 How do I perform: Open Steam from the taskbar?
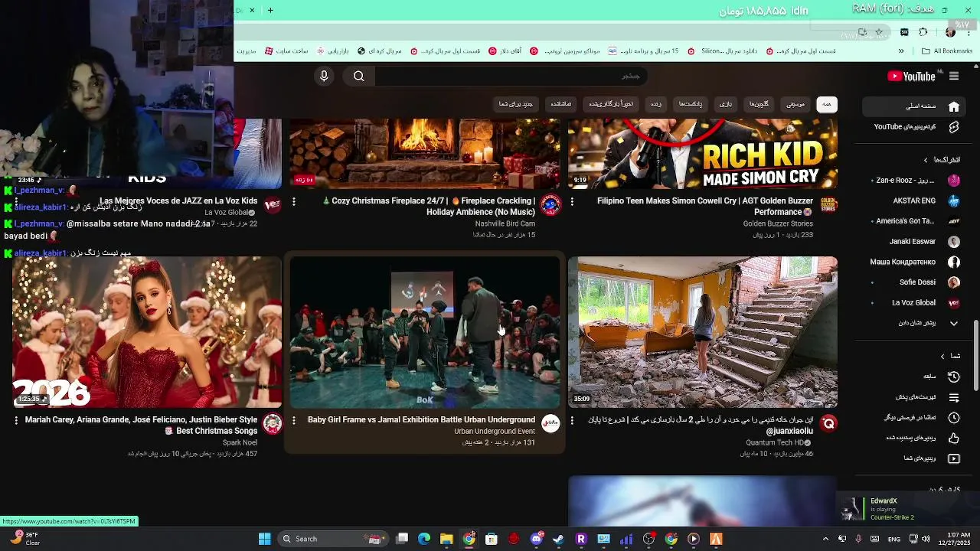(x=558, y=539)
